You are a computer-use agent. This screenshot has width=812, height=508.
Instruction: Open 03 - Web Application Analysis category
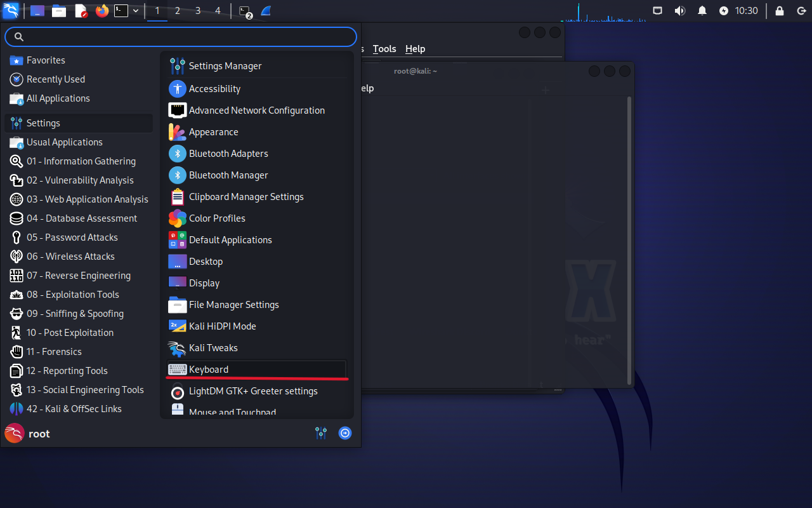coord(79,199)
